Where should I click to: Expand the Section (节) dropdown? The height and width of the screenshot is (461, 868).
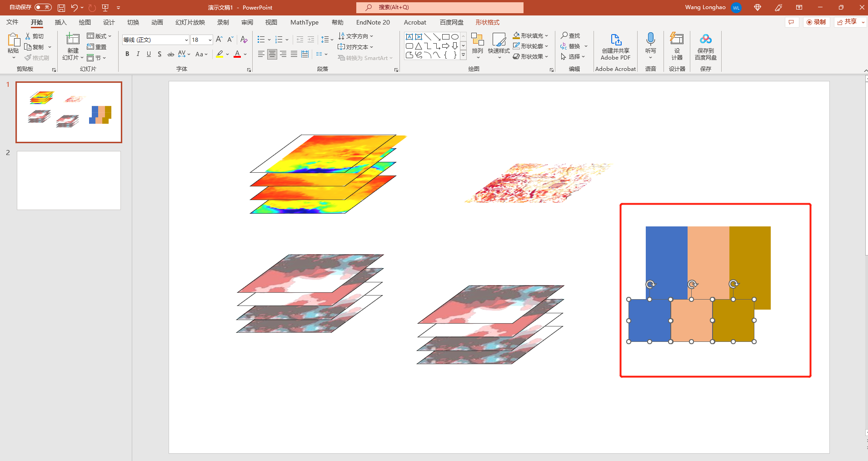(96, 58)
